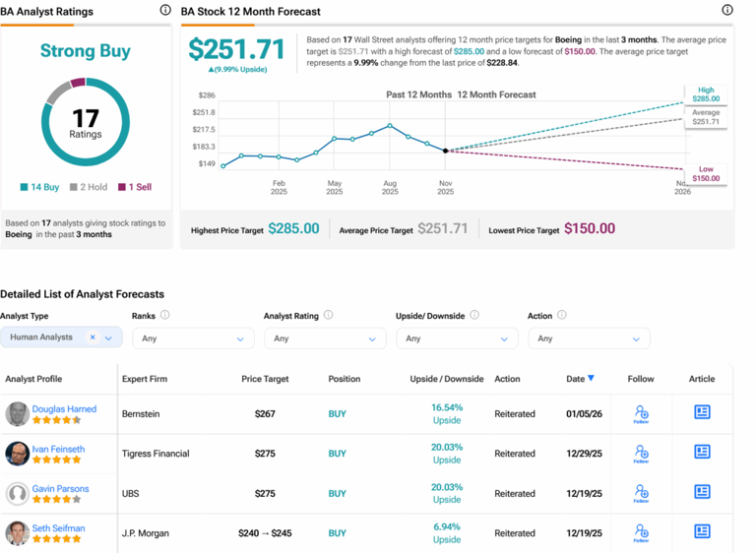
Task: Follow analyst Ivan Feinseth
Action: pos(641,454)
